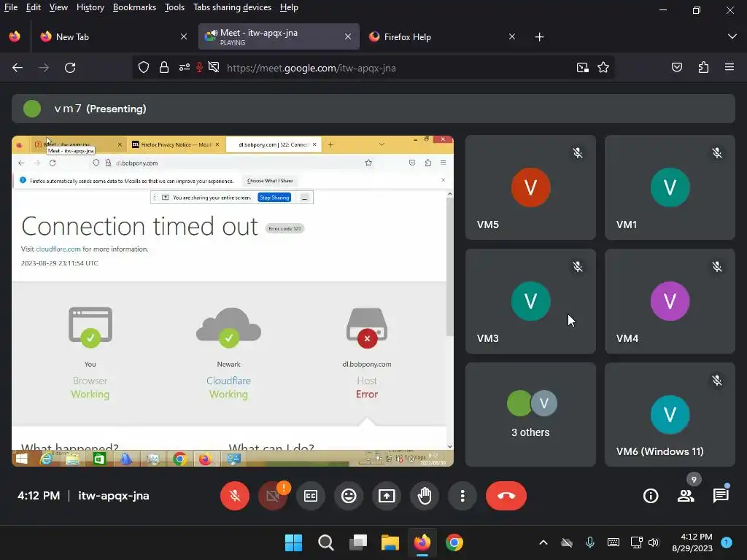
Task: Open clock showing 4:12 PM 8/29/2023
Action: click(x=692, y=542)
